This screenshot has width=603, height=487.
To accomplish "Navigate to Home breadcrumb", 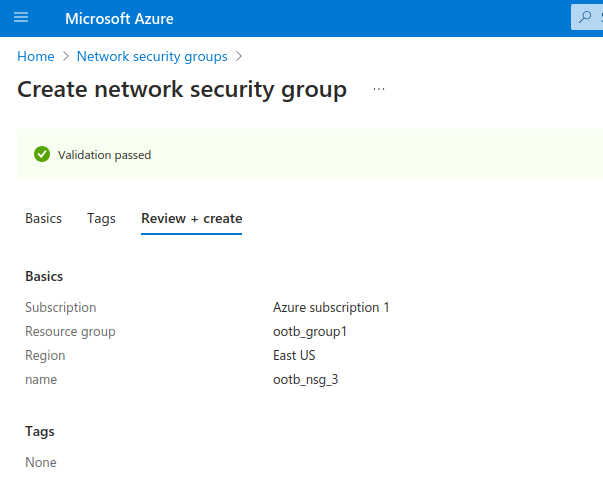I will 35,57.
